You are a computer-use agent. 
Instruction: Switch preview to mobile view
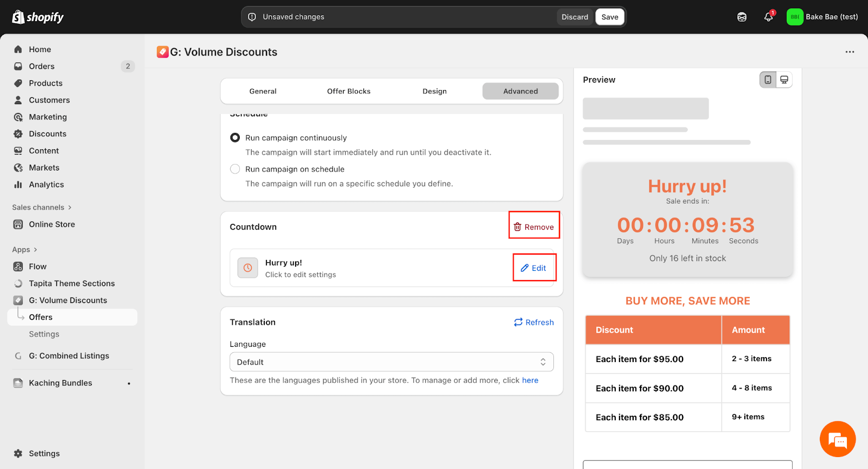point(768,80)
